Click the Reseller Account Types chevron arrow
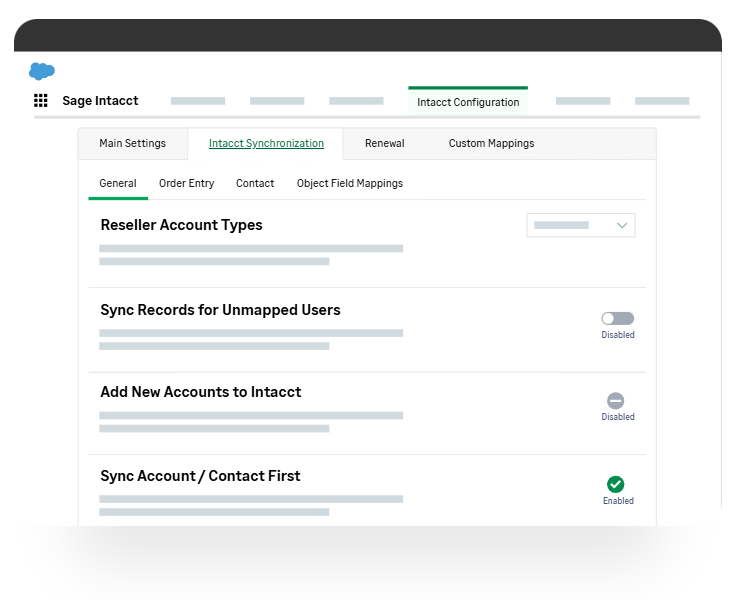The height and width of the screenshot is (600, 741). (622, 225)
